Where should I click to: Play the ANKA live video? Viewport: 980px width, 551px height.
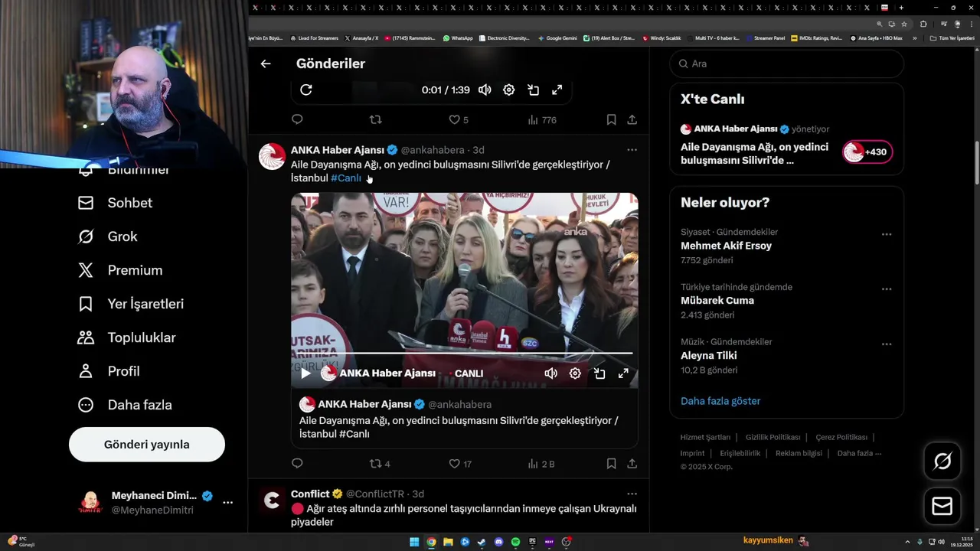click(x=305, y=373)
